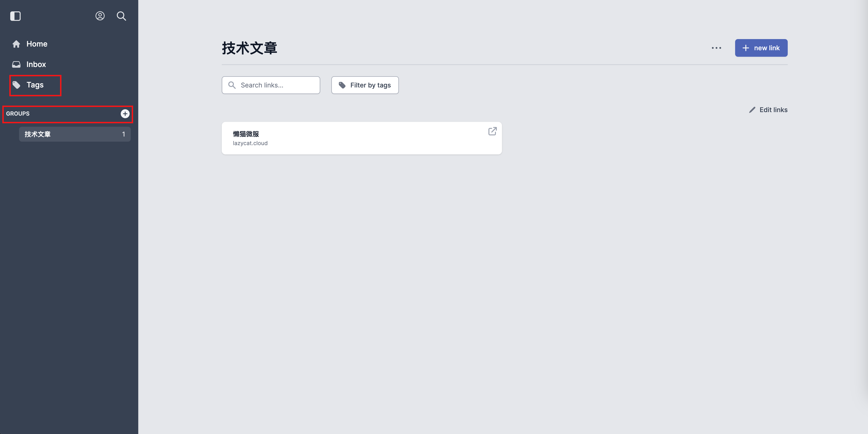
Task: Click group link count 1 badge
Action: (124, 134)
